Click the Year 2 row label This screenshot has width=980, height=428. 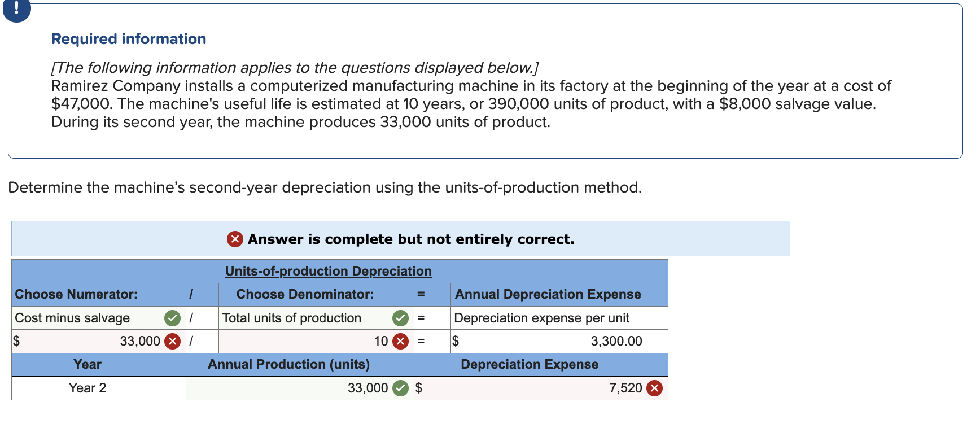tap(88, 388)
